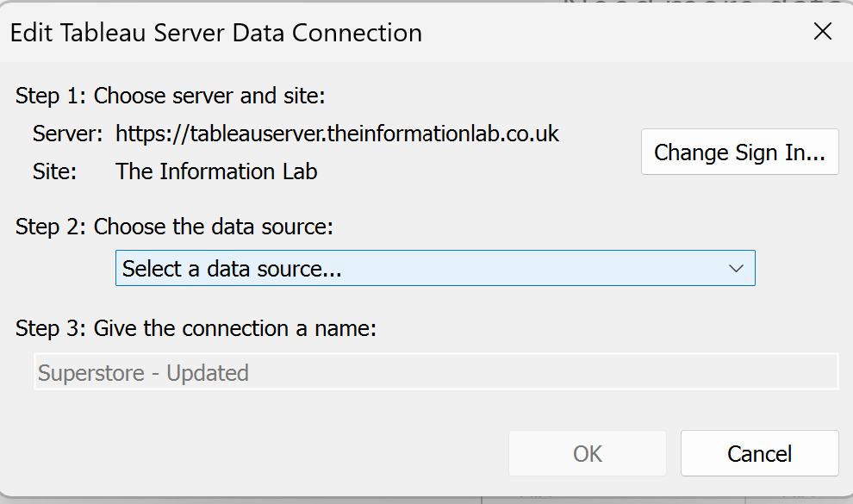Click the word Superstore in the name field
The height and width of the screenshot is (504, 853).
90,373
